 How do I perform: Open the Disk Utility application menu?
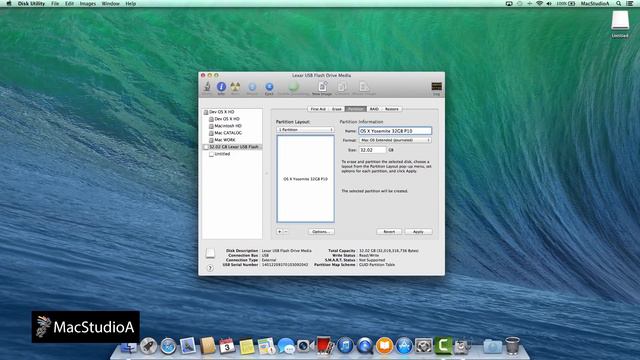coord(31,4)
